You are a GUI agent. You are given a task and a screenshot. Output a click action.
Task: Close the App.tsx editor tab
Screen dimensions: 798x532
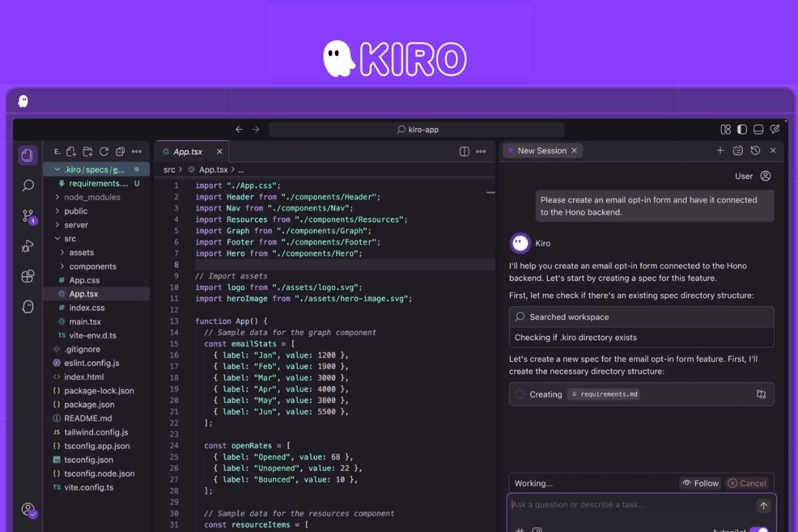(218, 152)
